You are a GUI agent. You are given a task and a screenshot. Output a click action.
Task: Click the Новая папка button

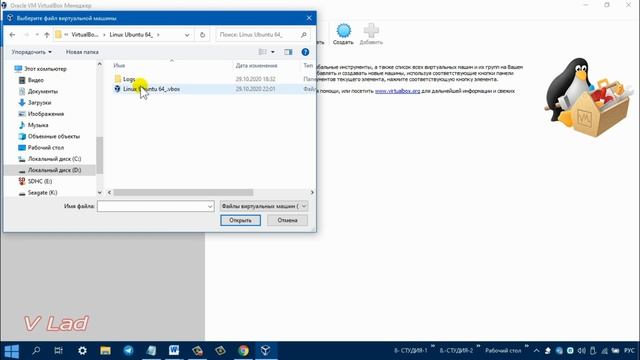pos(82,52)
